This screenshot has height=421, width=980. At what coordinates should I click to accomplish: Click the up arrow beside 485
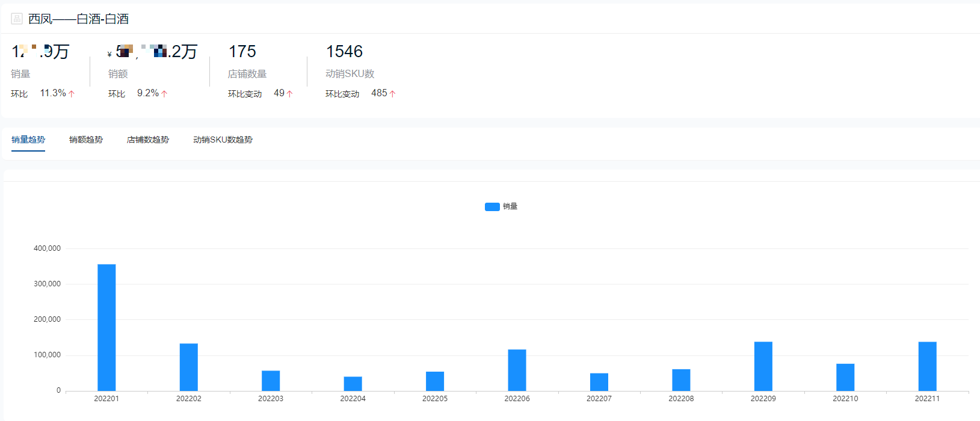click(392, 94)
